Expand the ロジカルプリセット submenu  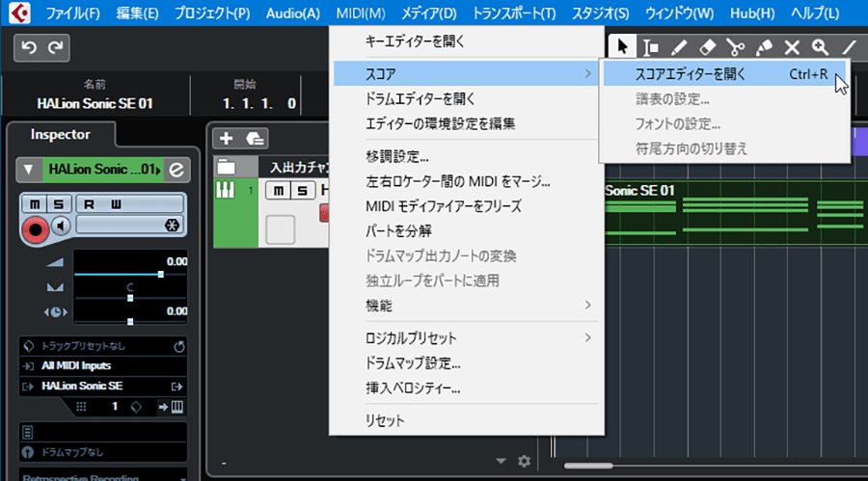tap(466, 338)
